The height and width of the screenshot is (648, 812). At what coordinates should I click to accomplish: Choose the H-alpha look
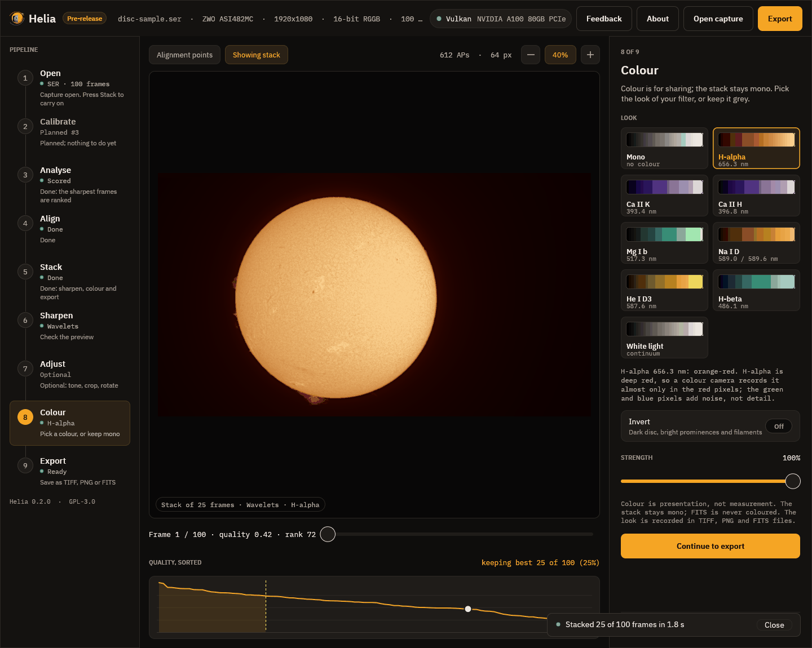coord(756,148)
